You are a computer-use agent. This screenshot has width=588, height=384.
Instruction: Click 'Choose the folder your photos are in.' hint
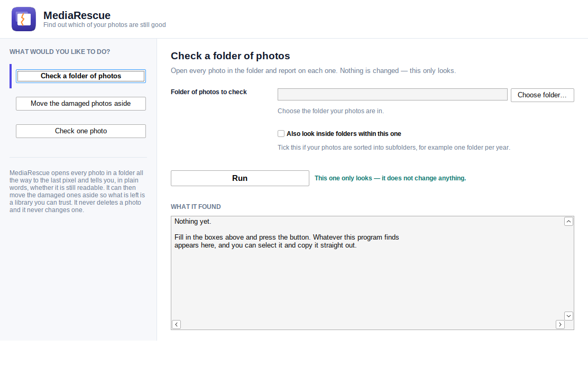pos(330,111)
